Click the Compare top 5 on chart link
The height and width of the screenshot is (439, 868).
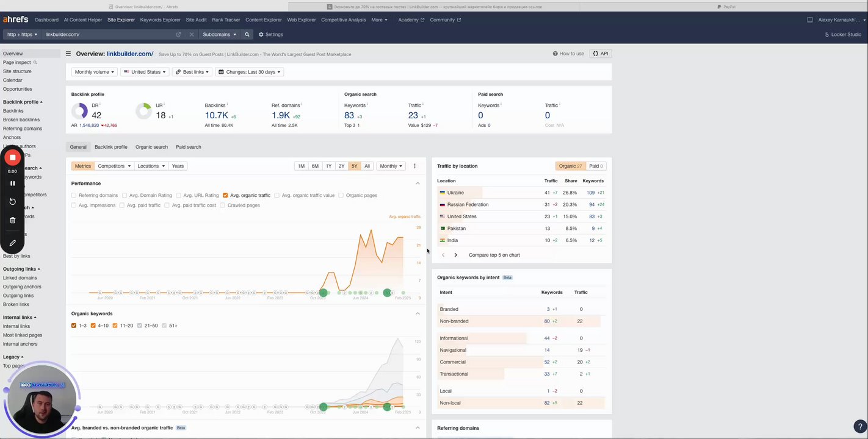tap(494, 255)
